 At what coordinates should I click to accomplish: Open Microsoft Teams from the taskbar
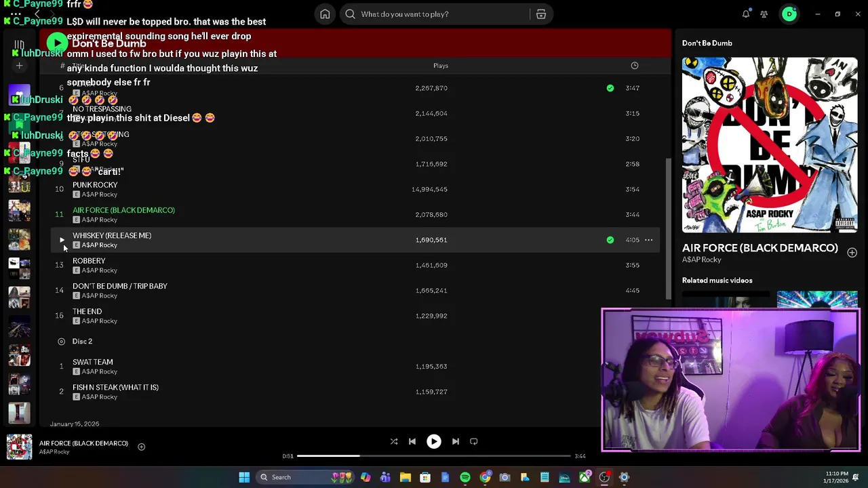click(385, 477)
